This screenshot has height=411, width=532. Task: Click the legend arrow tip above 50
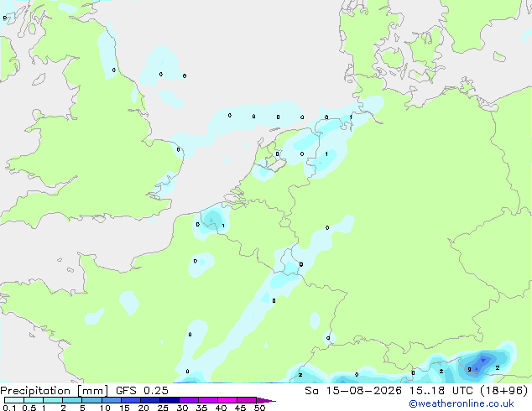click(266, 400)
